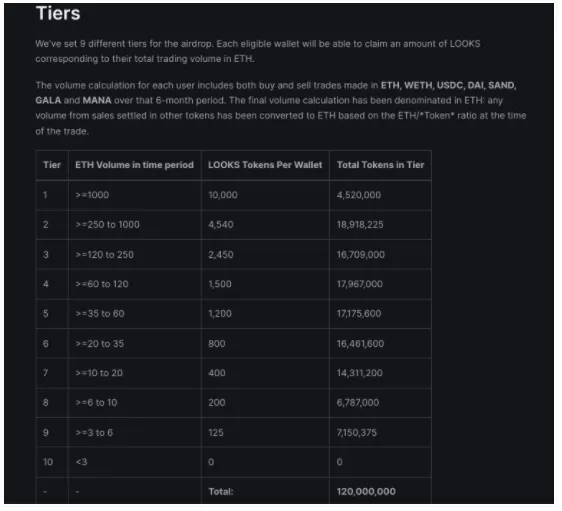Click the 7,150,375 total tokens cell
The height and width of the screenshot is (511, 562).
tap(380, 433)
